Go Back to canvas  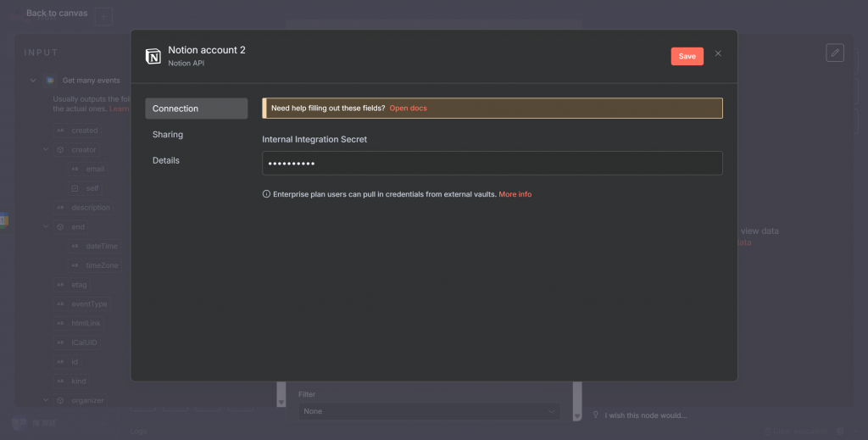pos(57,14)
